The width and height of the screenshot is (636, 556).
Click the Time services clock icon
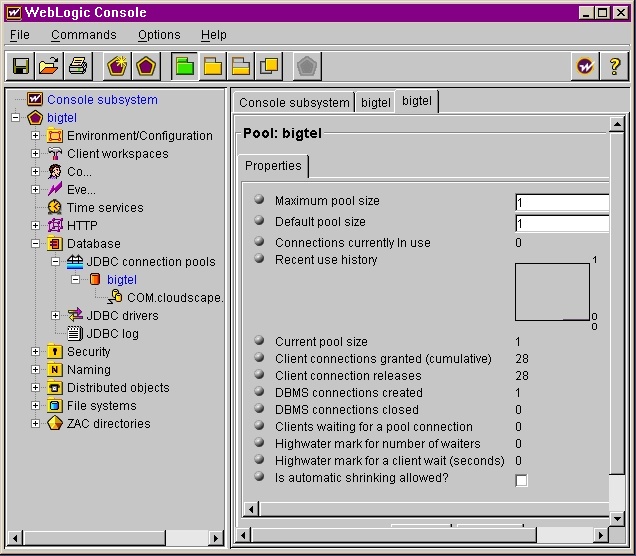coord(55,207)
